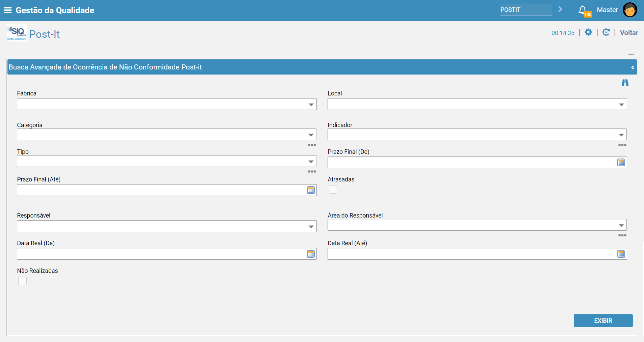This screenshot has width=644, height=342.
Task: Click the SIQ Systems logo
Action: [17, 33]
